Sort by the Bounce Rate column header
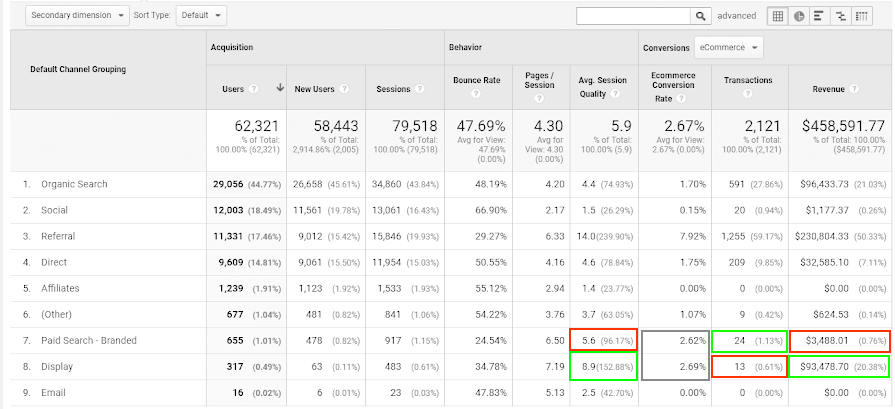Image resolution: width=895 pixels, height=409 pixels. [476, 80]
